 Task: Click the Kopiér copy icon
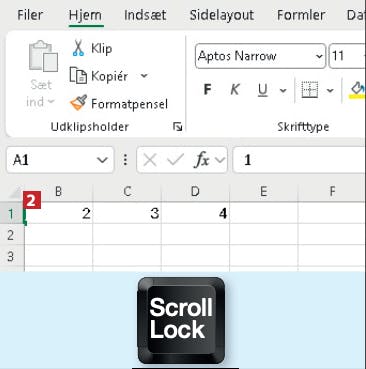point(78,75)
